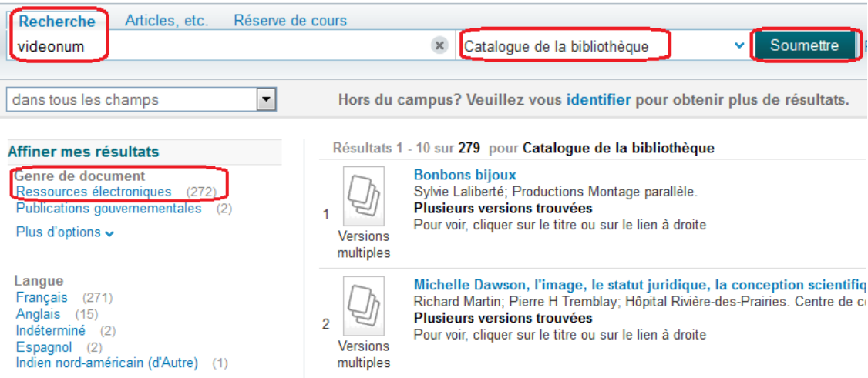
Task: Open the 'dans tous les champs' dropdown
Action: tap(141, 100)
